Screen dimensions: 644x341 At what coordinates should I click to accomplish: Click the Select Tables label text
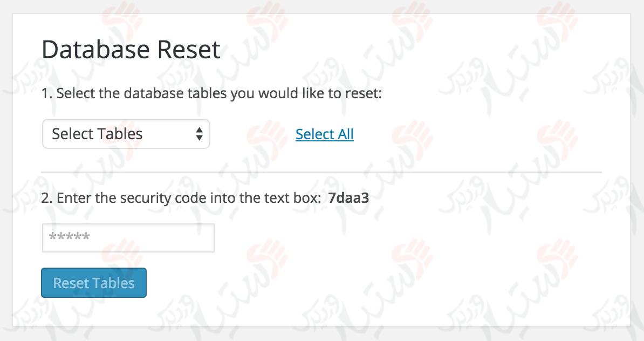[96, 133]
